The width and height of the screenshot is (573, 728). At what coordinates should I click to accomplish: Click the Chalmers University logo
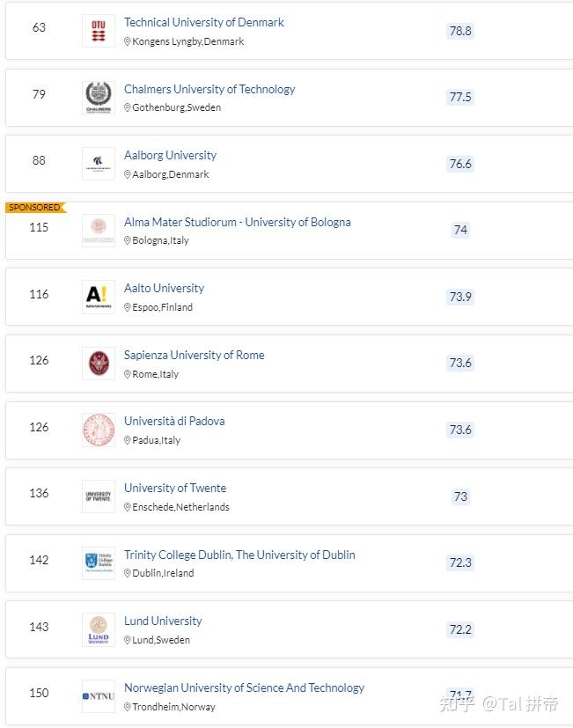coord(99,97)
